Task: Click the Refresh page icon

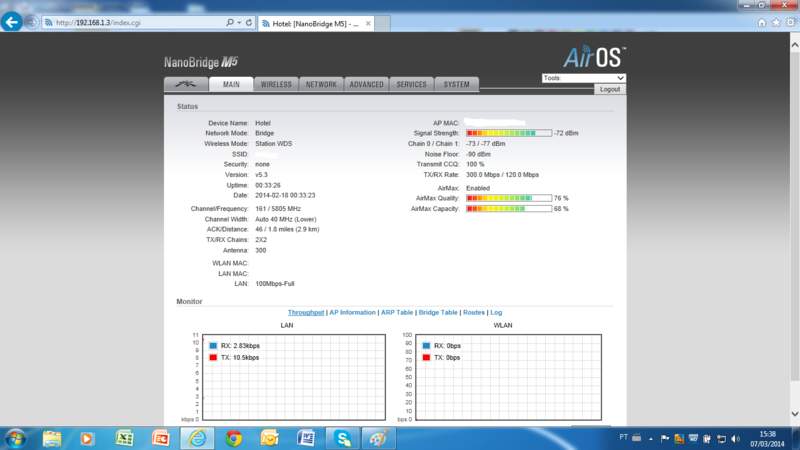Action: pyautogui.click(x=249, y=23)
